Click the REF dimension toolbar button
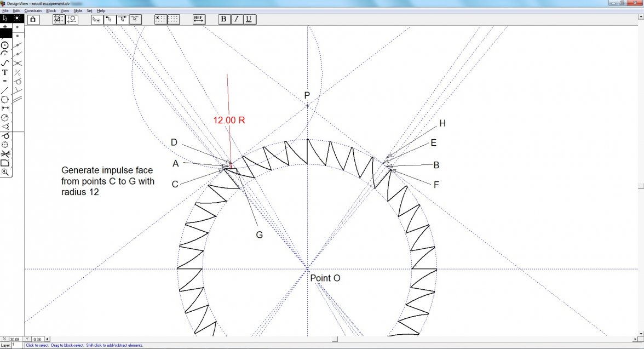The width and height of the screenshot is (644, 349). point(199,19)
